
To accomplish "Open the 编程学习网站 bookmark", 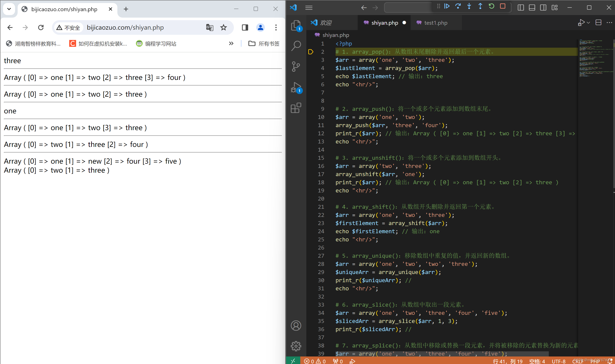I will 160,44.
